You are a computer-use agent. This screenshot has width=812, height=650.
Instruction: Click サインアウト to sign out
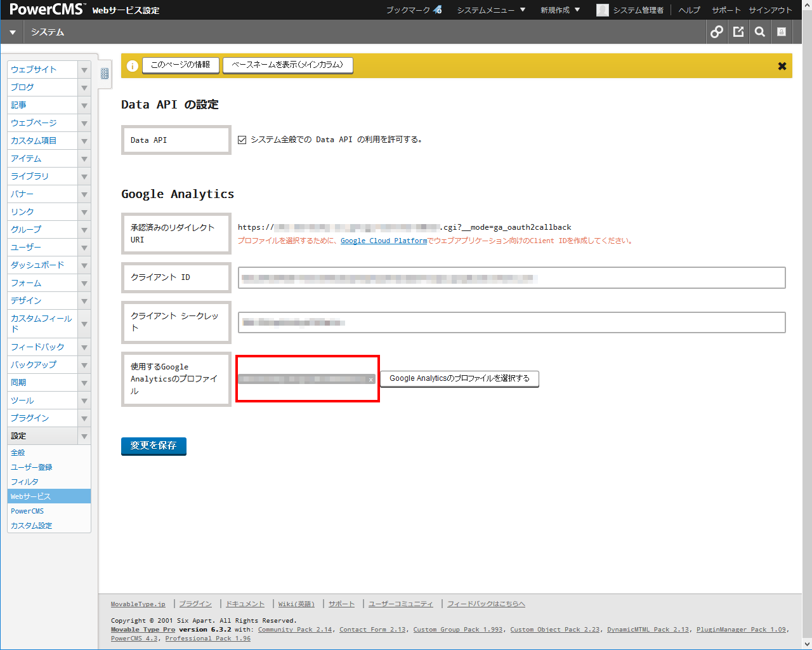[770, 10]
